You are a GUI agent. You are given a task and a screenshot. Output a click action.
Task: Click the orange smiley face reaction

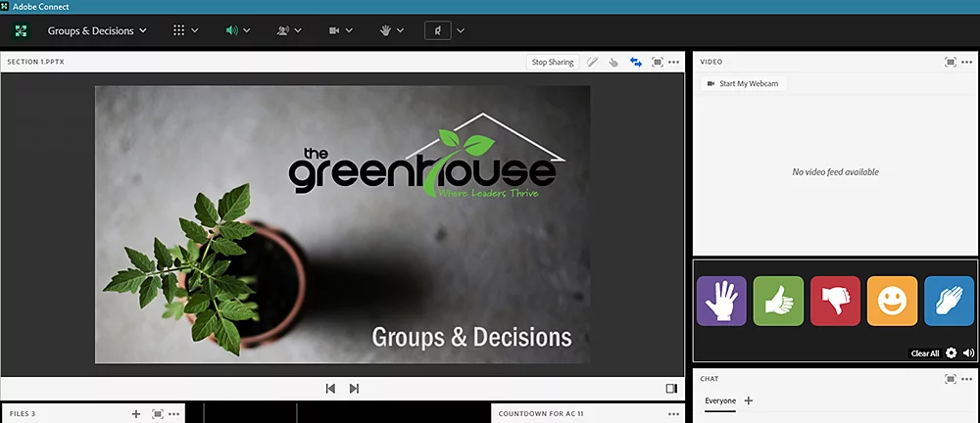893,301
